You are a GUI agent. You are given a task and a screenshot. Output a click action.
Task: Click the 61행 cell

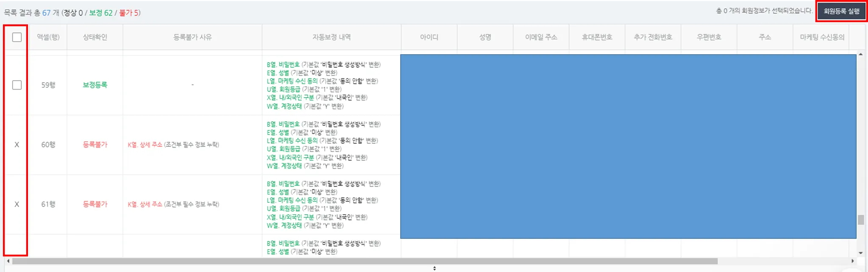(48, 204)
